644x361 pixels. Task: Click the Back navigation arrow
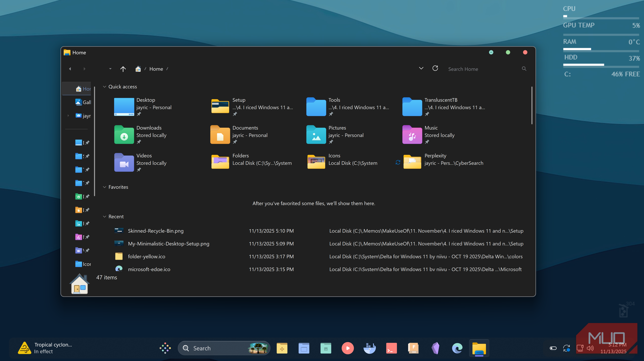[x=70, y=69]
